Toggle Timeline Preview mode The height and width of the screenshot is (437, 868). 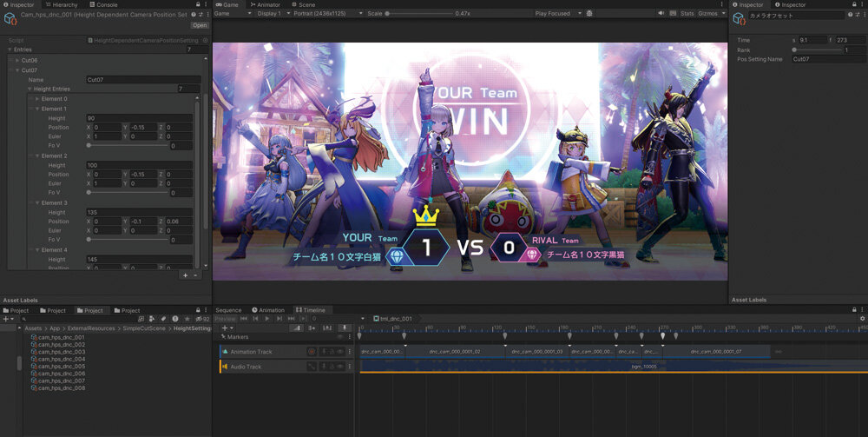click(x=226, y=319)
